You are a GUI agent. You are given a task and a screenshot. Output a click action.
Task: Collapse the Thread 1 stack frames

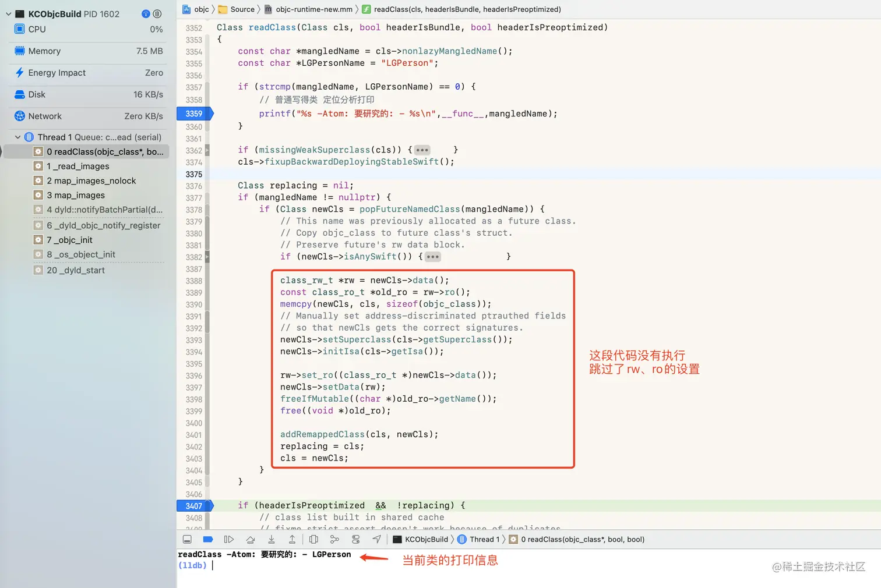coord(17,137)
